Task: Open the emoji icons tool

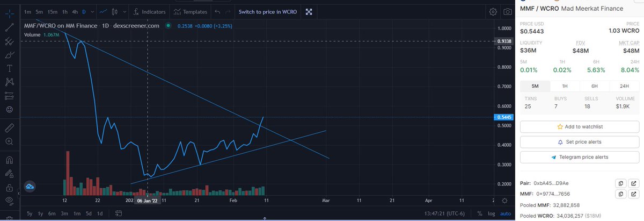Action: [x=9, y=110]
